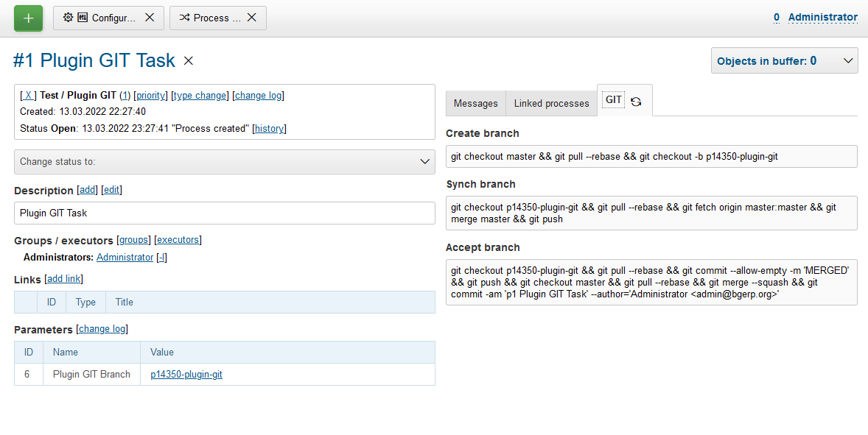Open the Administrator user menu
This screenshot has height=435, width=868.
click(x=822, y=17)
